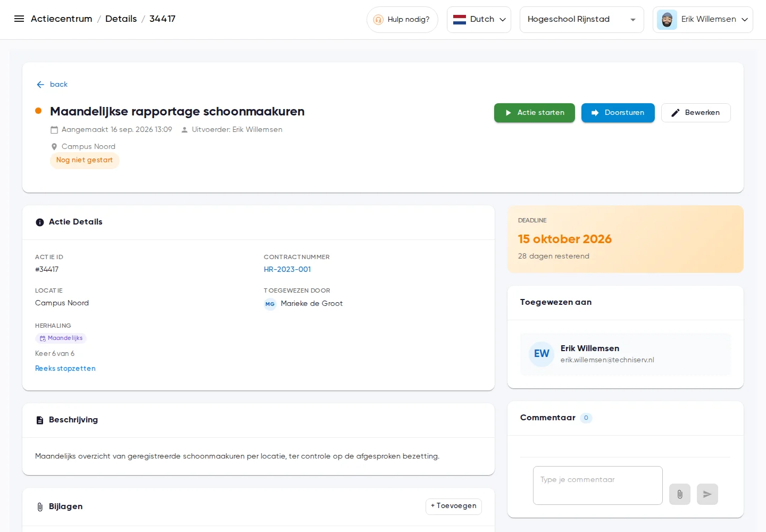Click the comment count badge showing 0
Screen dimensions: 766x532
tap(586, 418)
